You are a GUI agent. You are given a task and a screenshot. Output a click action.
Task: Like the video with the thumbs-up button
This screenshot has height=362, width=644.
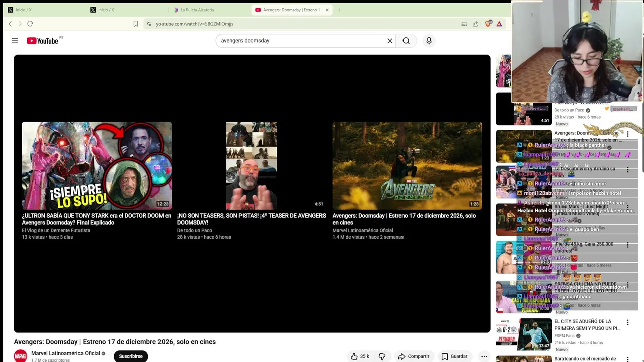[360, 356]
